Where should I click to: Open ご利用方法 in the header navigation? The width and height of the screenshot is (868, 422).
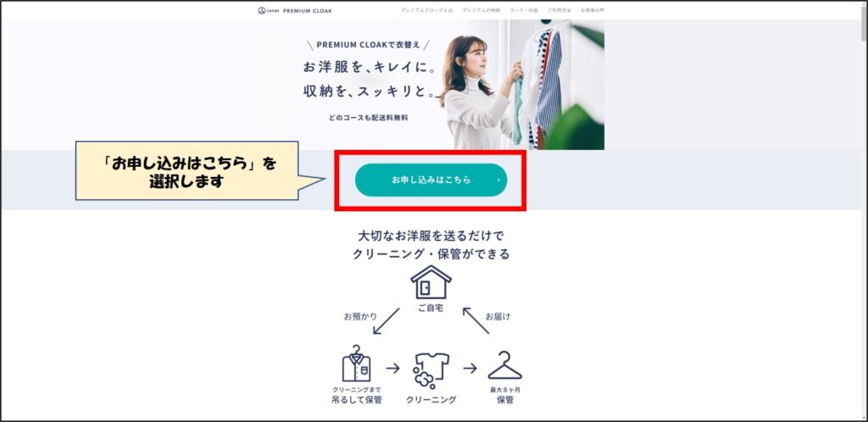click(559, 10)
